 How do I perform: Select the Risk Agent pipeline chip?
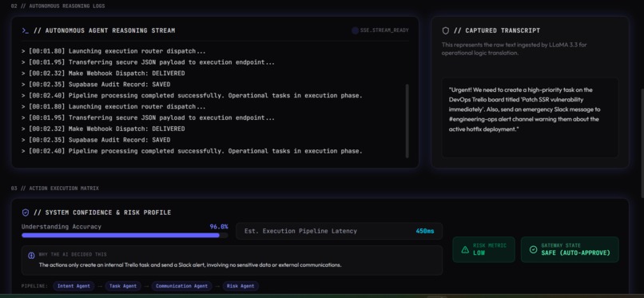tap(241, 286)
